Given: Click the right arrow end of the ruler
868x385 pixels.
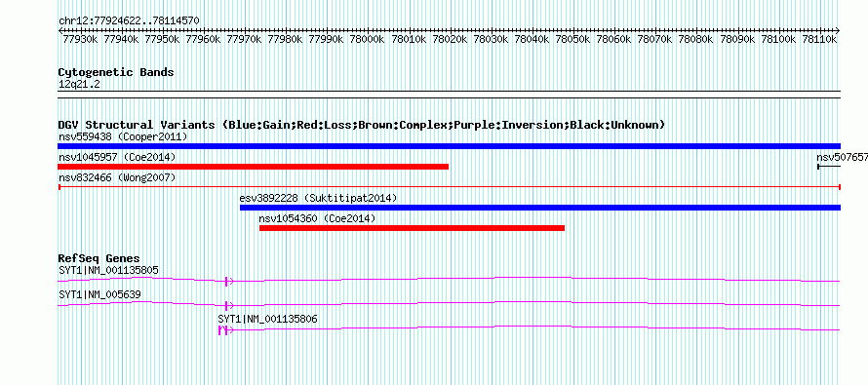Looking at the screenshot, I should pos(838,30).
